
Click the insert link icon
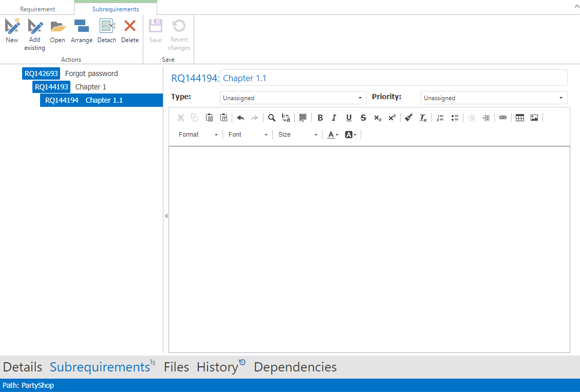503,118
